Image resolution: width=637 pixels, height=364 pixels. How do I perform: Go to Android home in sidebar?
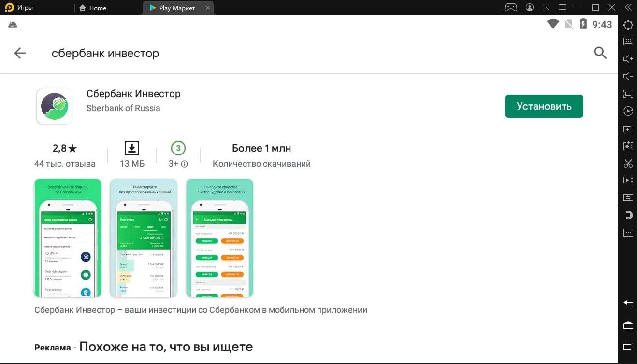[x=628, y=325]
